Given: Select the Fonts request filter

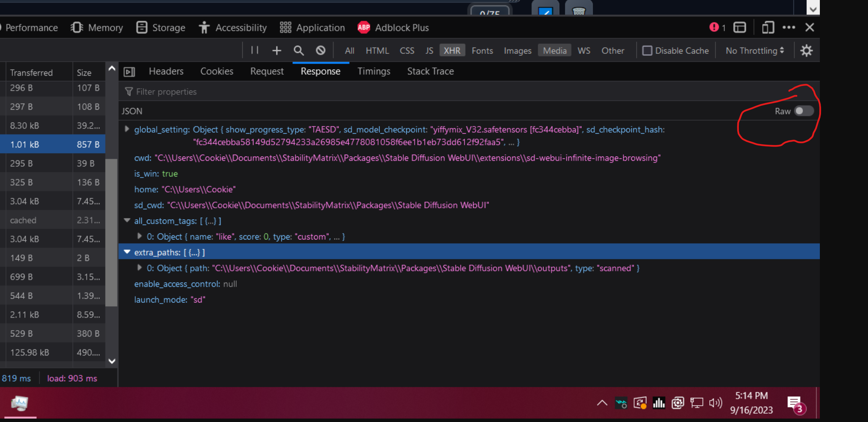Looking at the screenshot, I should (482, 50).
